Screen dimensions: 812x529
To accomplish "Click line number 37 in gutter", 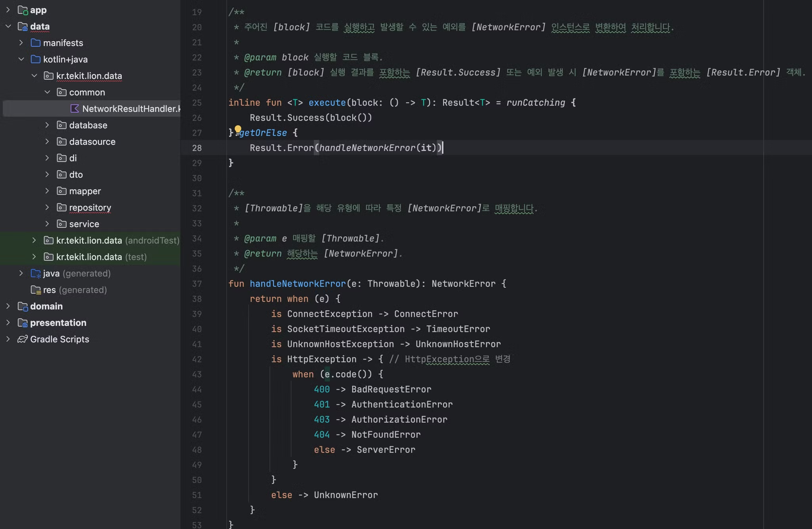I will click(197, 284).
